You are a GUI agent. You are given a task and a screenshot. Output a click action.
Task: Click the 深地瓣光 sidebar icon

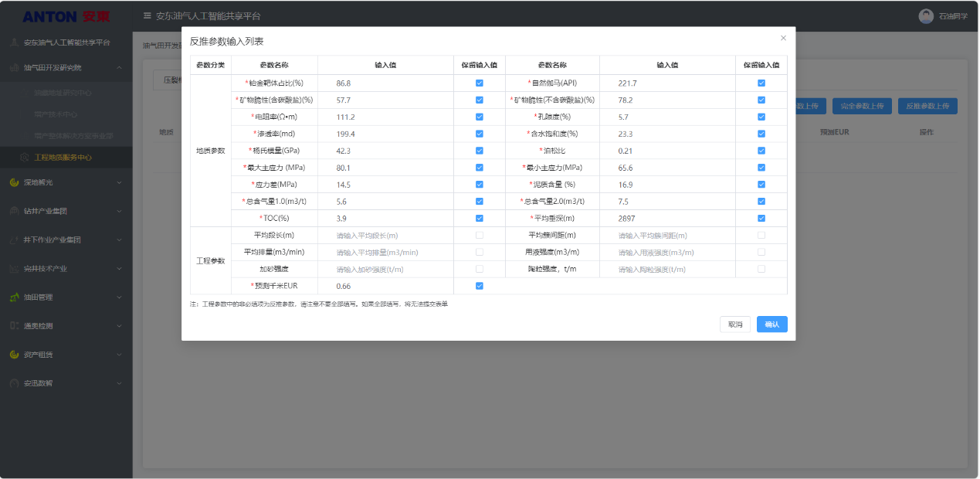[x=15, y=182]
